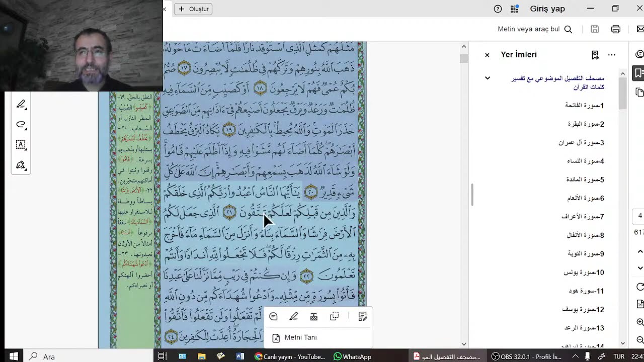The height and width of the screenshot is (362, 644).
Task: Click the Oluştur create button
Action: [193, 9]
